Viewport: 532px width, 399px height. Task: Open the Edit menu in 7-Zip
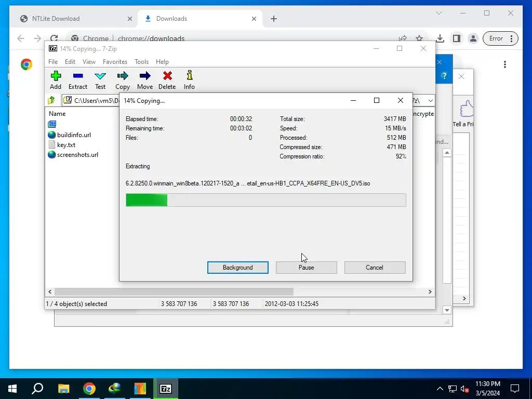pyautogui.click(x=70, y=62)
